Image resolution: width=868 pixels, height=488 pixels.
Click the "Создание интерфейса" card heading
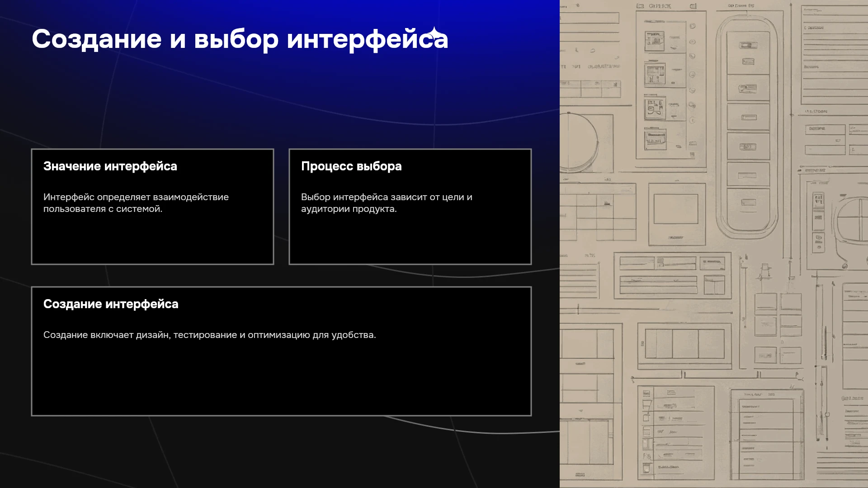[111, 304]
